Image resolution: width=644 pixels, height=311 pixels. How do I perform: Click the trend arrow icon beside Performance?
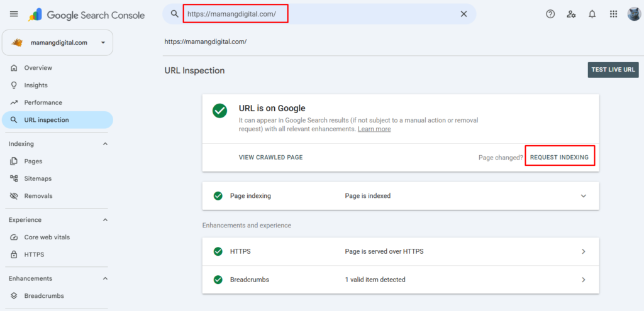pos(14,102)
